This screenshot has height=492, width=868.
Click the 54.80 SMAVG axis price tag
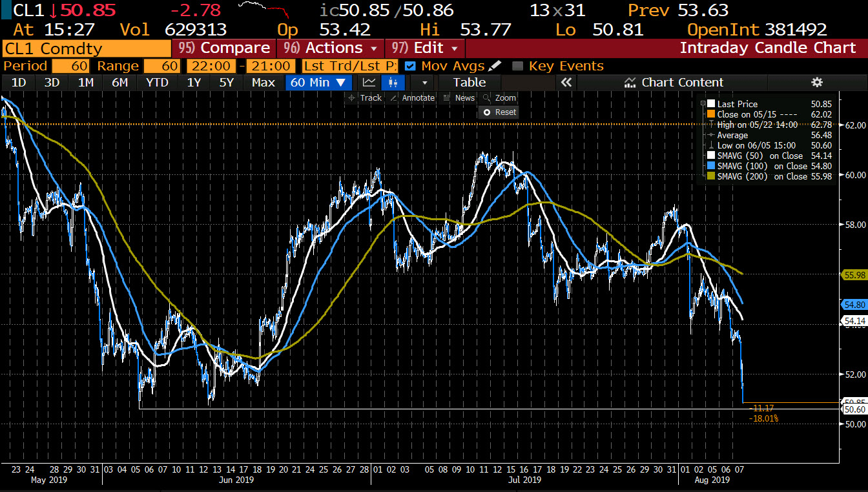click(x=854, y=304)
